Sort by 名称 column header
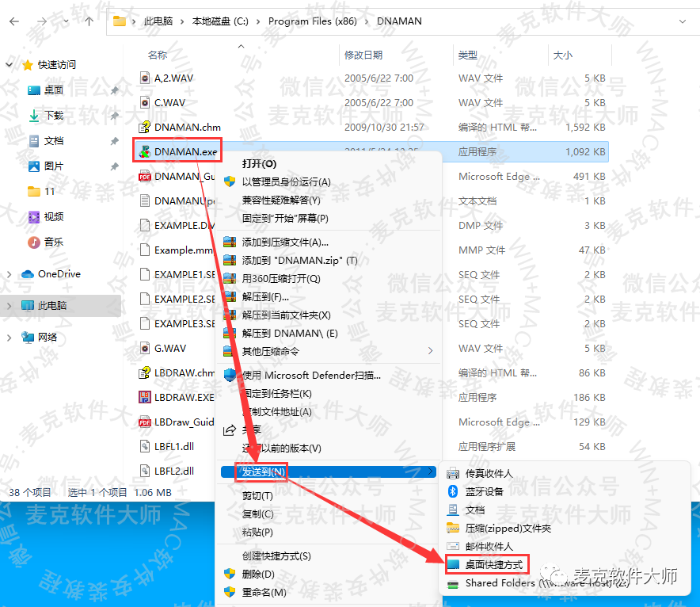 click(x=158, y=55)
